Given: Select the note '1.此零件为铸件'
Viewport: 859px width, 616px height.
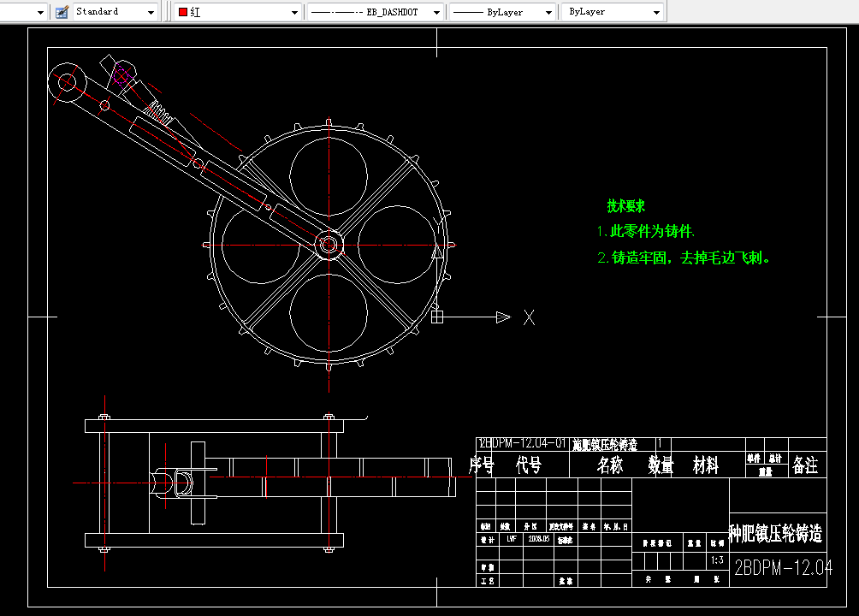Looking at the screenshot, I should click(x=645, y=231).
